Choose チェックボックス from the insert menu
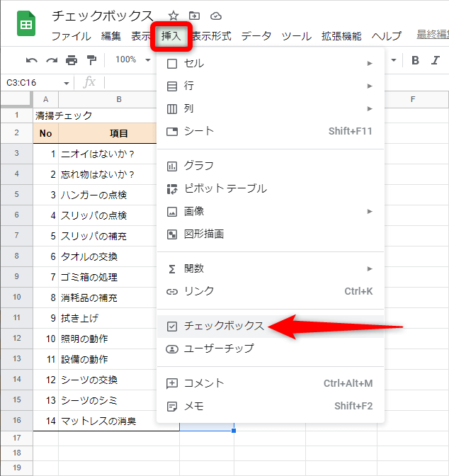This screenshot has height=476, width=449. 271,327
